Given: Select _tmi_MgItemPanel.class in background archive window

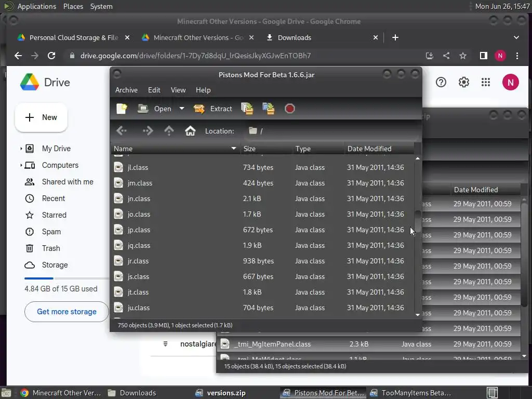Looking at the screenshot, I should tap(369, 344).
